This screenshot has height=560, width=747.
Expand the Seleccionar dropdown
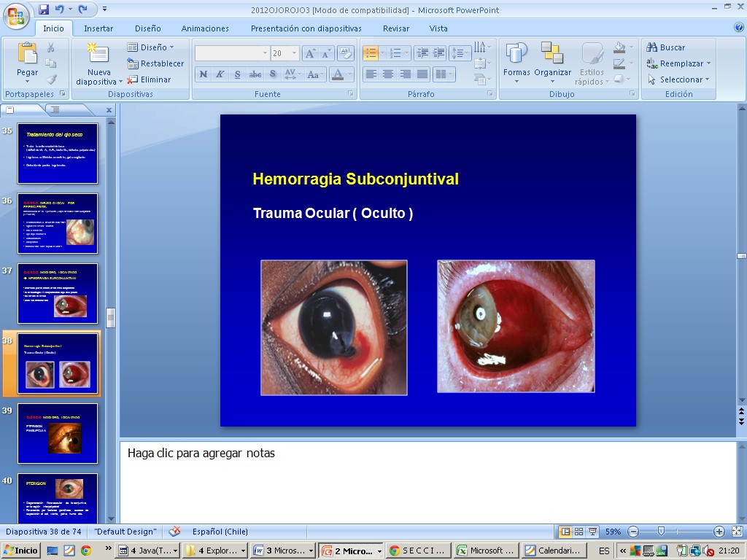tap(708, 79)
